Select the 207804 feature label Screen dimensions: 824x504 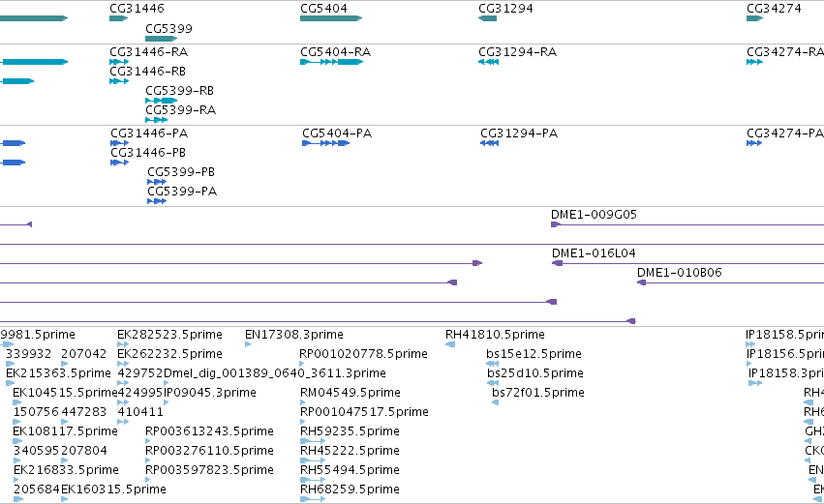[x=84, y=452]
